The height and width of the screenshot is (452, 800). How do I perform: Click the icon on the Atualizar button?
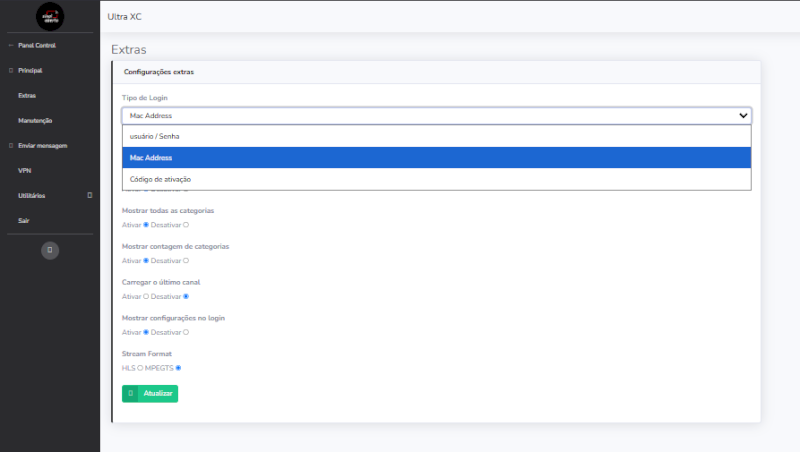[x=131, y=394]
